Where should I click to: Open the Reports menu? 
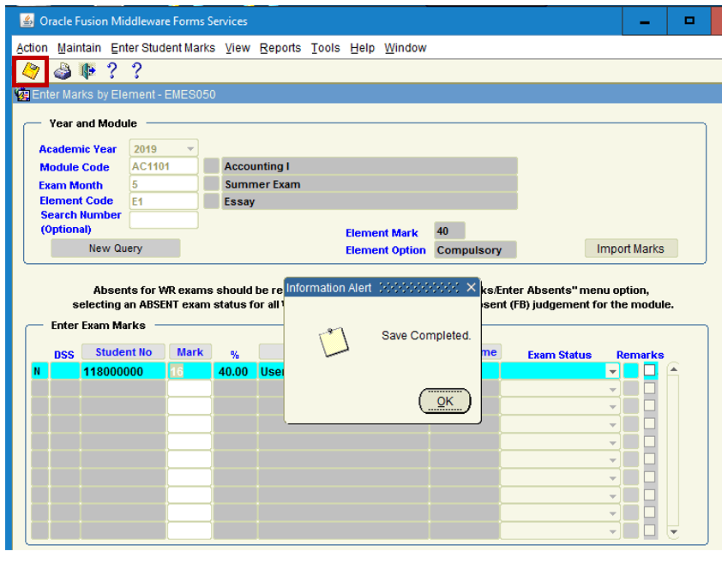(280, 48)
